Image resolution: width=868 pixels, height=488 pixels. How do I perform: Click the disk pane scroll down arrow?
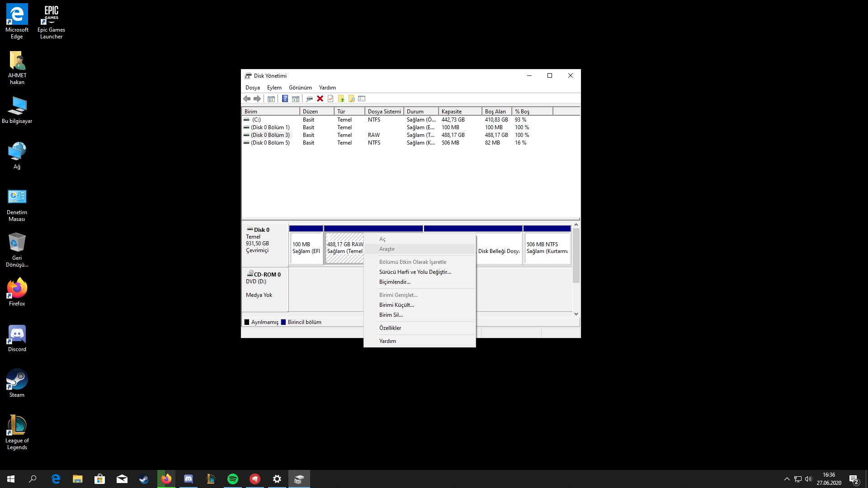coord(576,314)
